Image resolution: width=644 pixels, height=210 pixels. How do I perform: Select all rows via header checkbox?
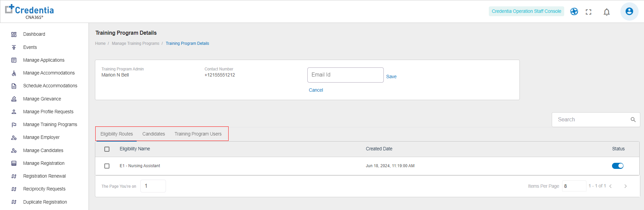click(107, 149)
